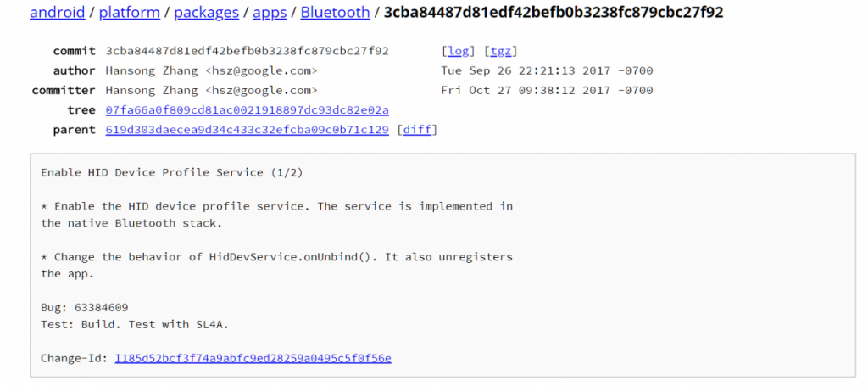868x386 pixels.
Task: Open the android breadcrumb link
Action: [57, 13]
